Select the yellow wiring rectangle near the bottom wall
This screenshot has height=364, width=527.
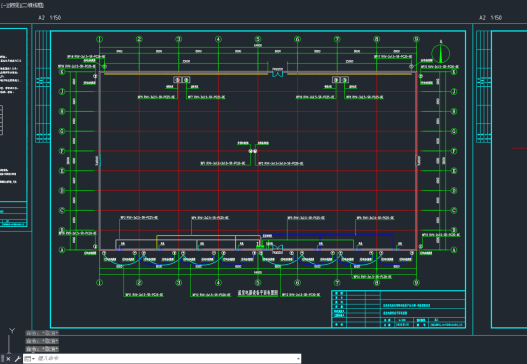coord(208,242)
